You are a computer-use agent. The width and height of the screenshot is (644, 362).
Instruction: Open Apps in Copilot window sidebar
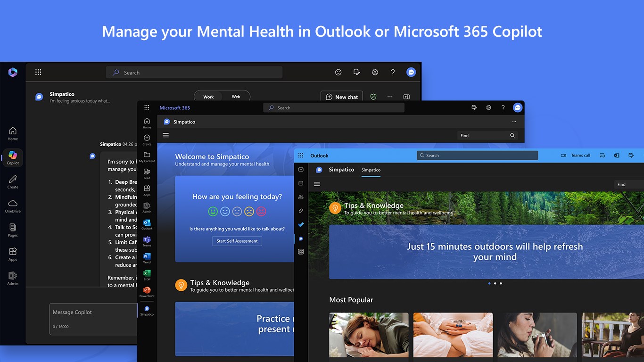click(x=13, y=254)
